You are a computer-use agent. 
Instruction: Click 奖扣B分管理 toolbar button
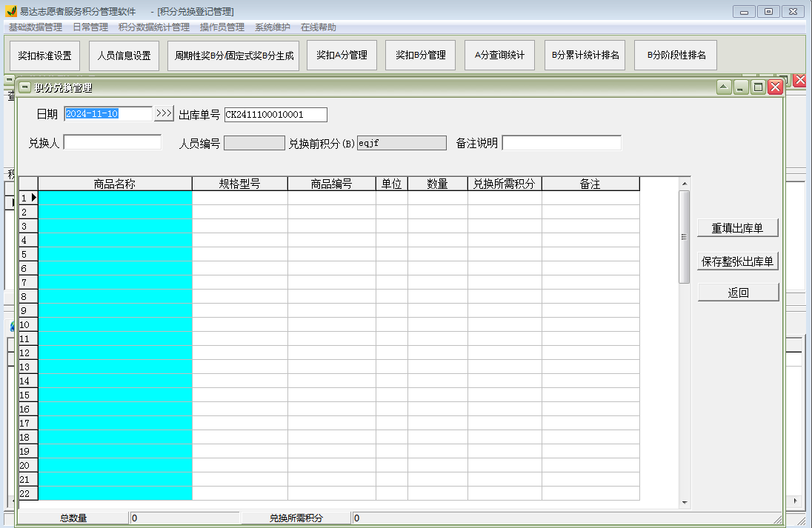coord(421,55)
